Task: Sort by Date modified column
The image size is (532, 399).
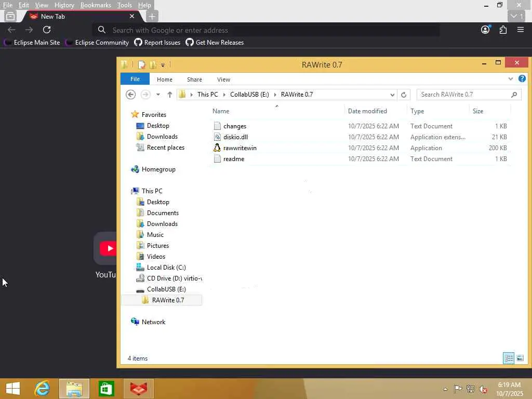Action: click(x=375, y=111)
